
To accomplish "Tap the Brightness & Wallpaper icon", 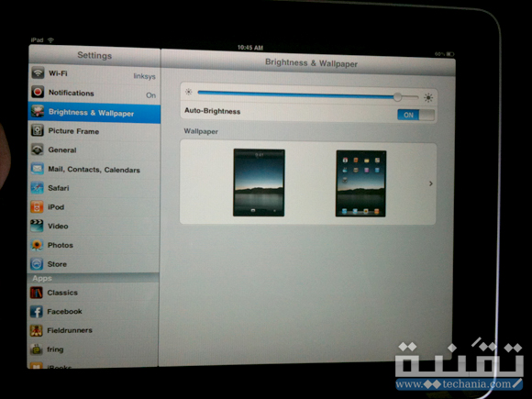I will pos(38,111).
